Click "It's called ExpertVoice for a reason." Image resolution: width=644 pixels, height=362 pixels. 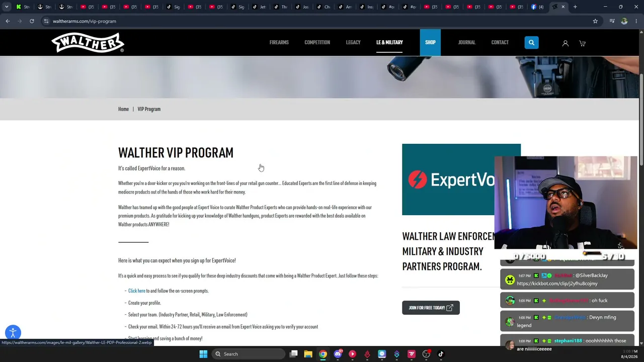[151, 168]
